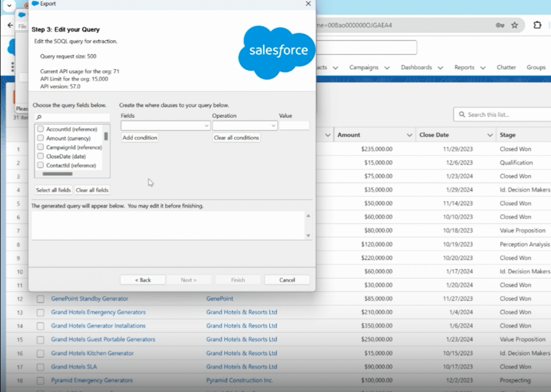Open the GenePoint Standby Generator opportunity link

[x=89, y=299]
